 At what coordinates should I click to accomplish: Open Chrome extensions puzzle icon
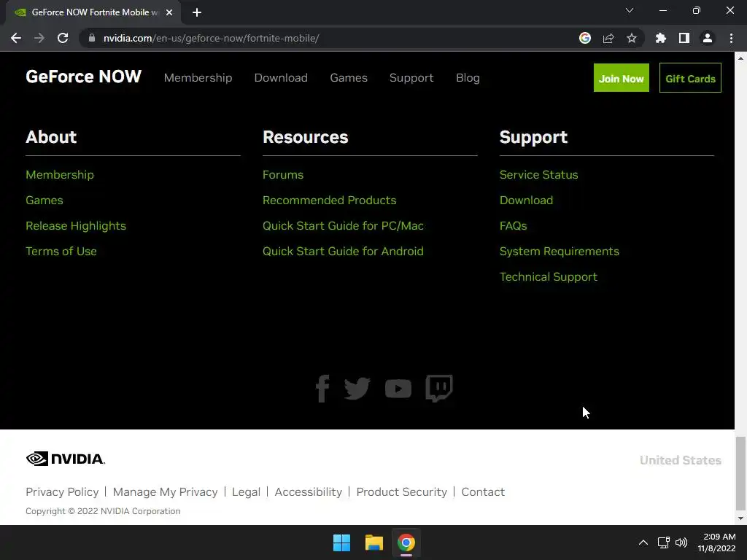[661, 38]
